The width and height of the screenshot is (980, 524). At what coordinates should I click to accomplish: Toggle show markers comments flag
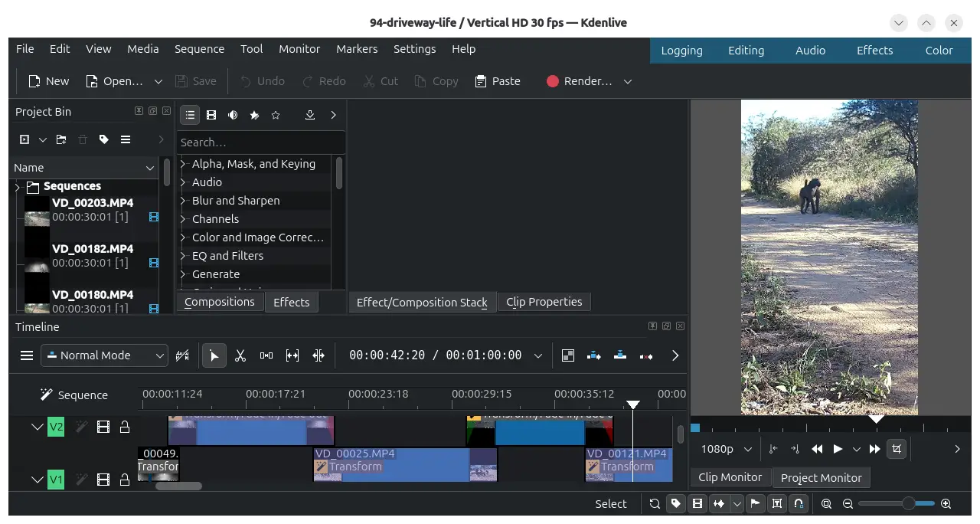(x=756, y=503)
